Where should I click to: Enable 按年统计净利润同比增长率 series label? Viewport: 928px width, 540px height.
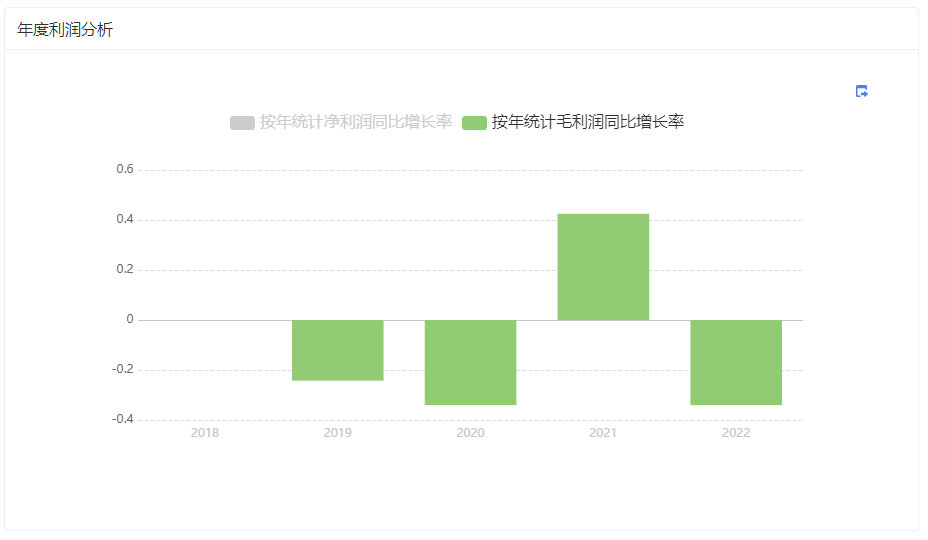click(x=356, y=122)
